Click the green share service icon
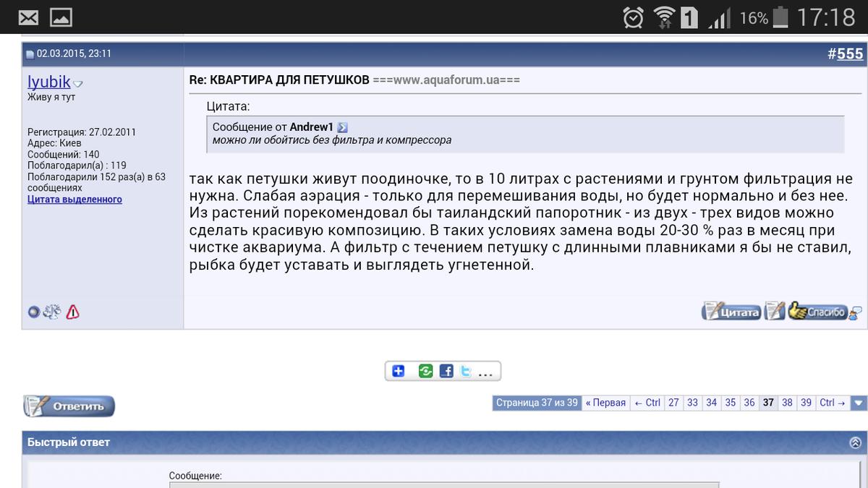This screenshot has height=488, width=868. pos(425,372)
